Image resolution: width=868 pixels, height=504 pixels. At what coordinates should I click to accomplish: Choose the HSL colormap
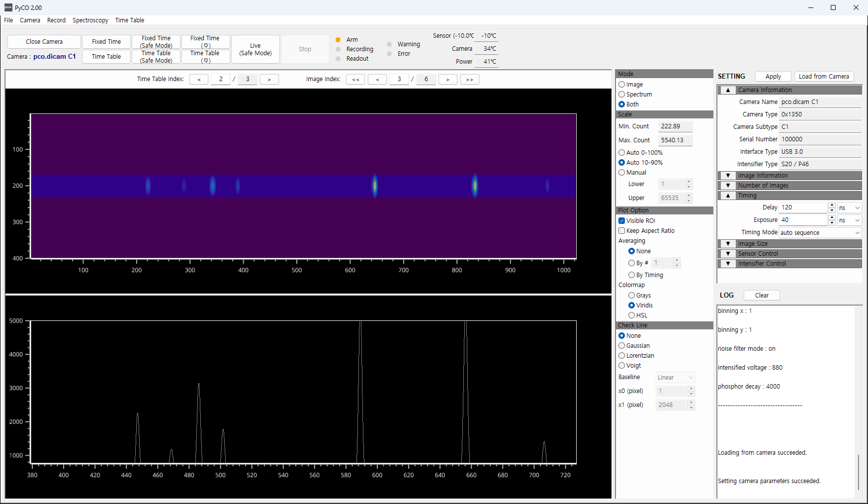coord(631,315)
